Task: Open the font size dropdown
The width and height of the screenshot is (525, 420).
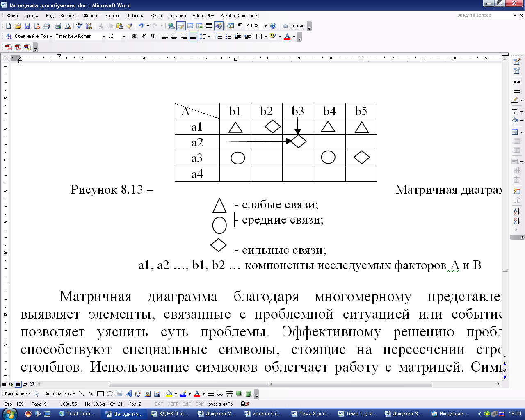Action: tap(123, 37)
